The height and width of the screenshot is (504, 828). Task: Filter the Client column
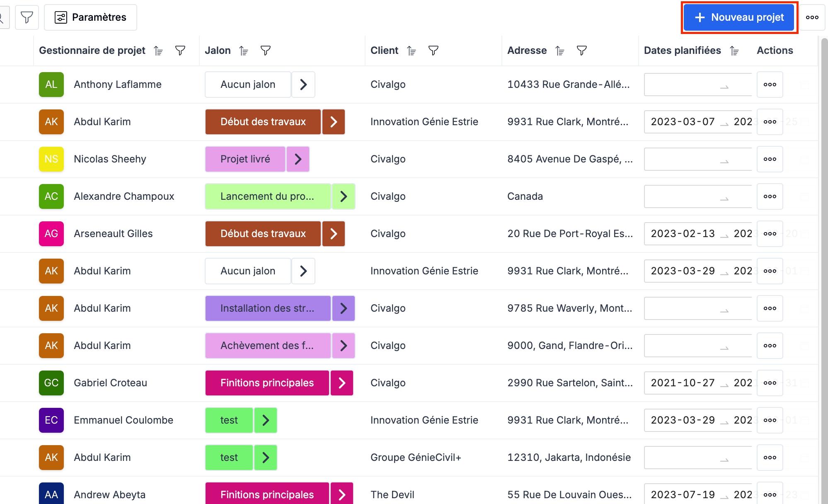[x=433, y=51]
